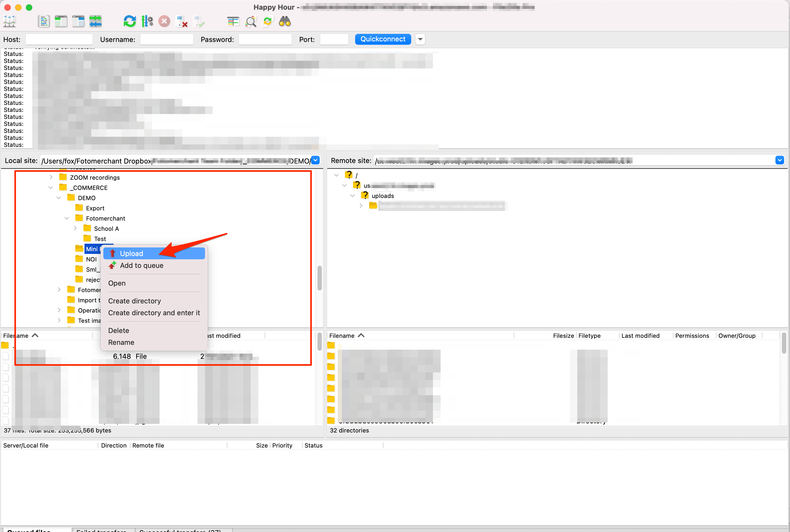The height and width of the screenshot is (532, 790).
Task: Expand the ZOOM recordings folder
Action: [x=51, y=177]
